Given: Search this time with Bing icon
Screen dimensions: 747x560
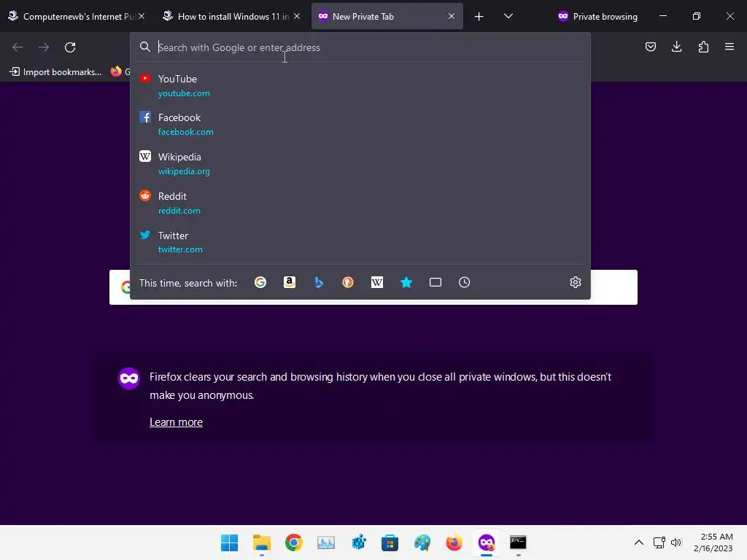Looking at the screenshot, I should 319,282.
